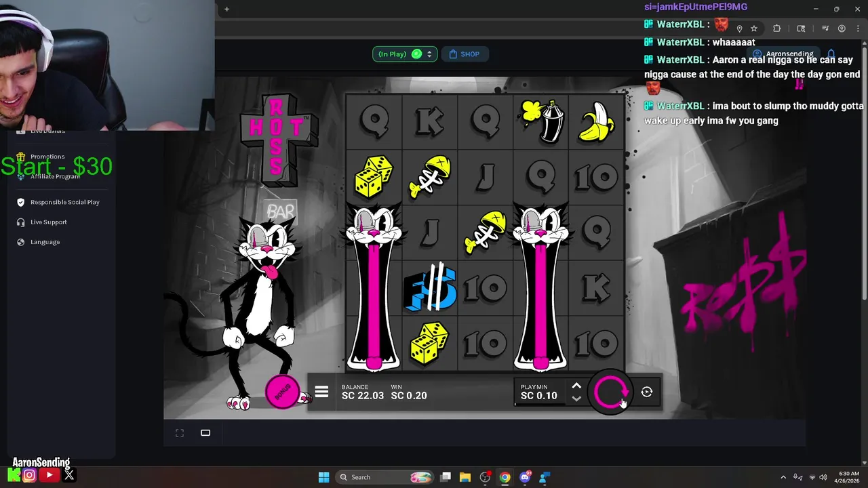The image size is (868, 488).
Task: Click the BALANCE SC 22.03 readout
Action: click(363, 392)
